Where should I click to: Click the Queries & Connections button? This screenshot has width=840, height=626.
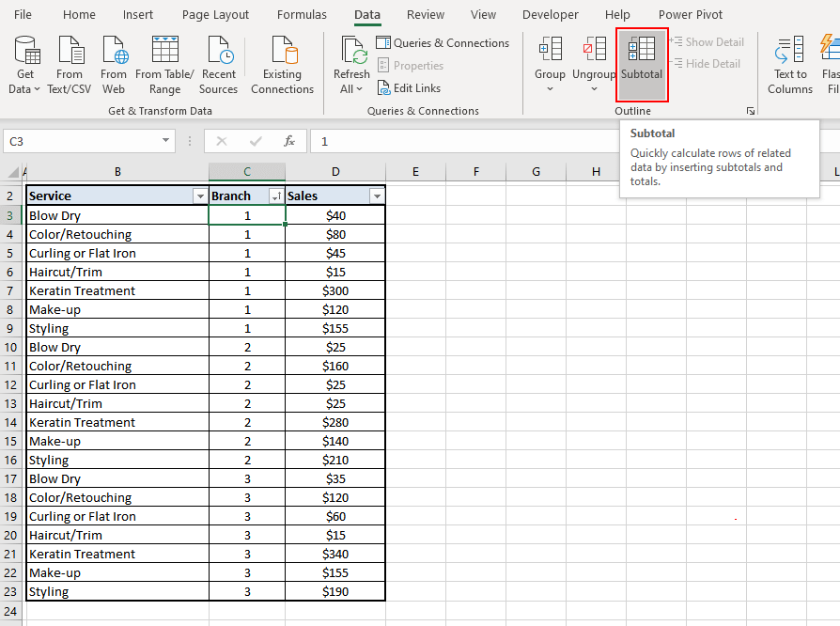(x=443, y=43)
